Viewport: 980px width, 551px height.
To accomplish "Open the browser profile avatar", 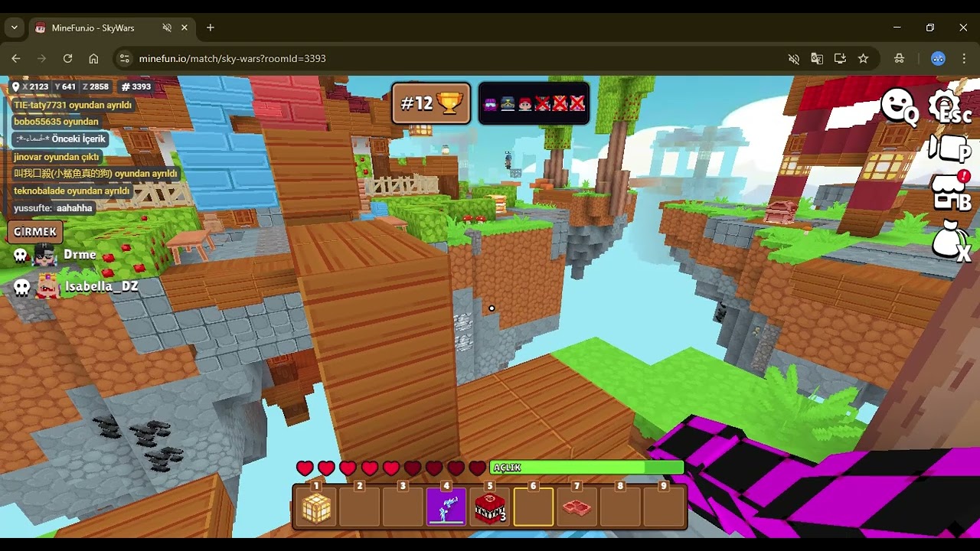I will (x=938, y=58).
